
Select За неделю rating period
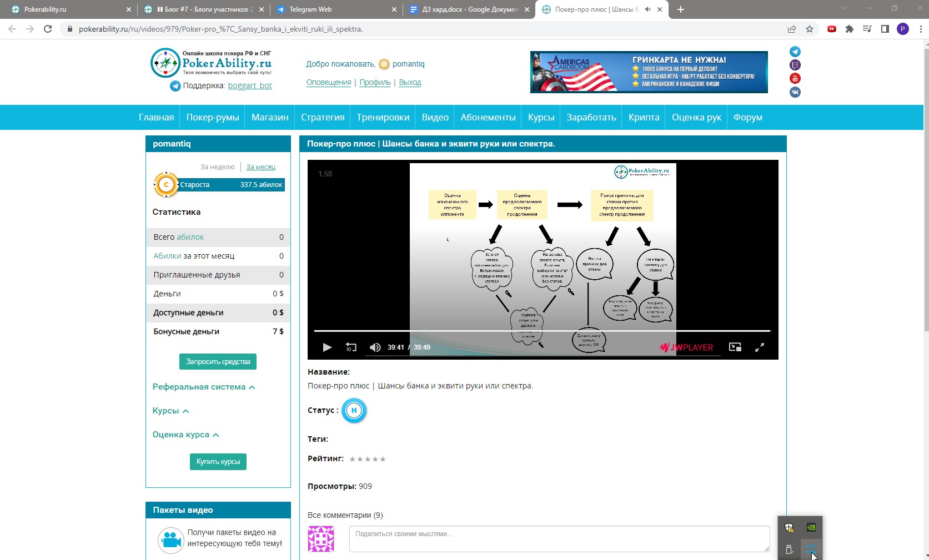218,167
